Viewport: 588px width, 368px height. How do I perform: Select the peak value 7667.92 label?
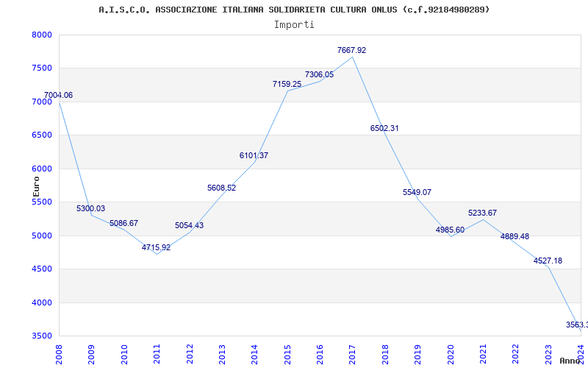tap(352, 50)
